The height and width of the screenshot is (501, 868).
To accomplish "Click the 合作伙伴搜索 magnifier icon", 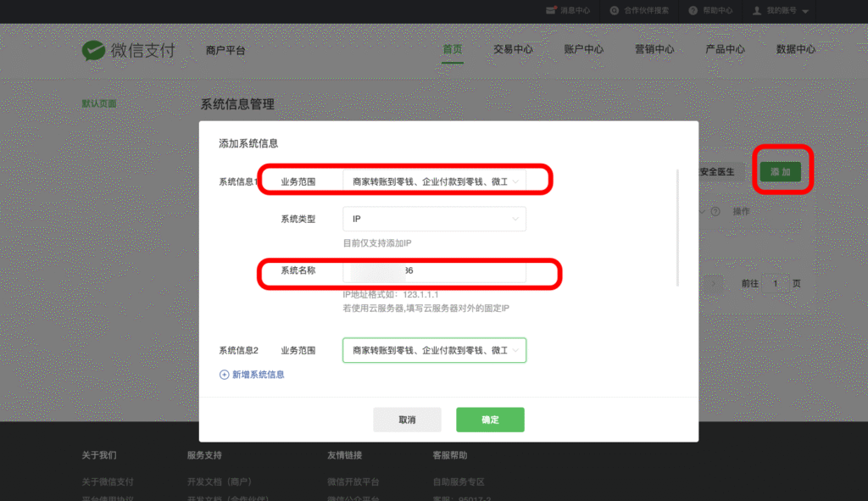I will (x=616, y=11).
